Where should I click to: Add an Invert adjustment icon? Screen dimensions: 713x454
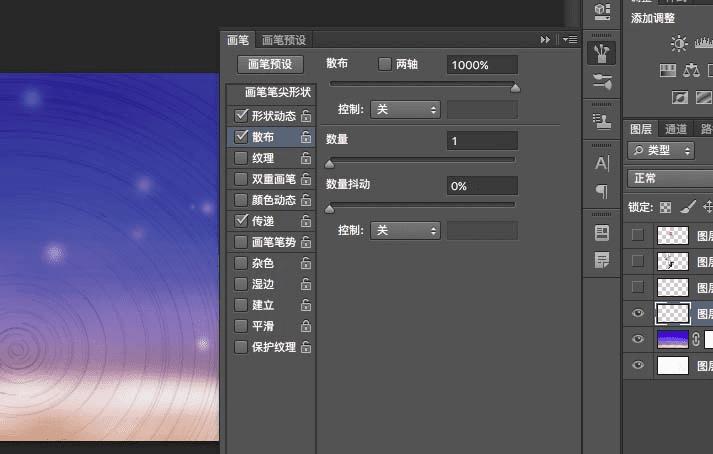click(680, 97)
